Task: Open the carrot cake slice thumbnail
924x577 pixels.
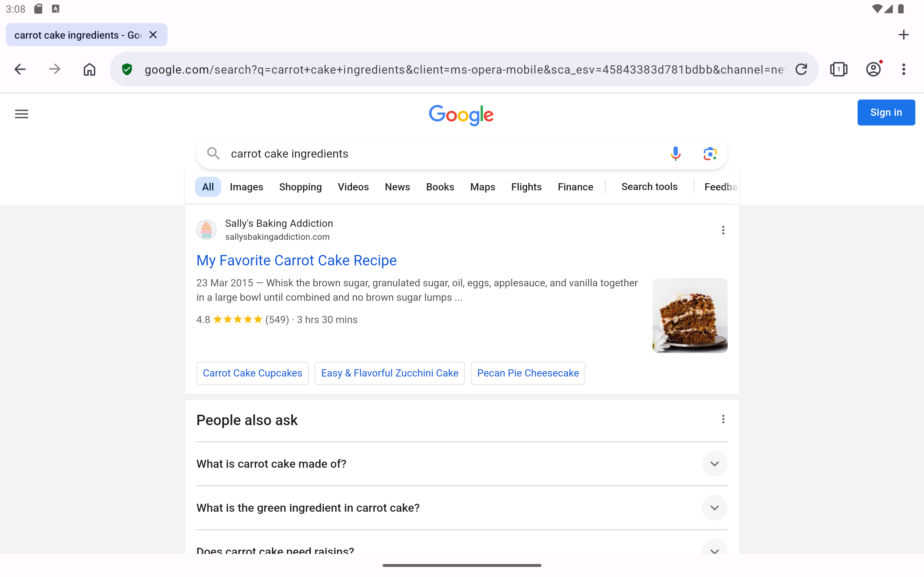Action: pos(689,316)
